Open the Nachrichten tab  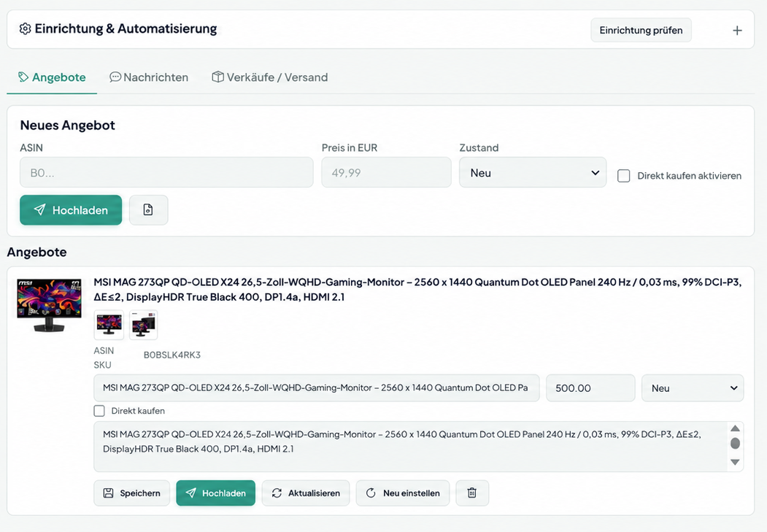point(149,77)
